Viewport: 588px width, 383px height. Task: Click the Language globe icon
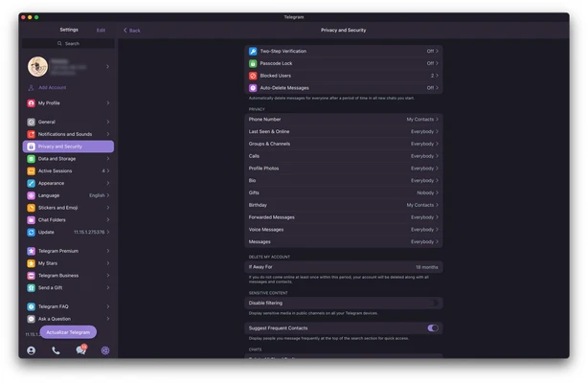pos(32,196)
